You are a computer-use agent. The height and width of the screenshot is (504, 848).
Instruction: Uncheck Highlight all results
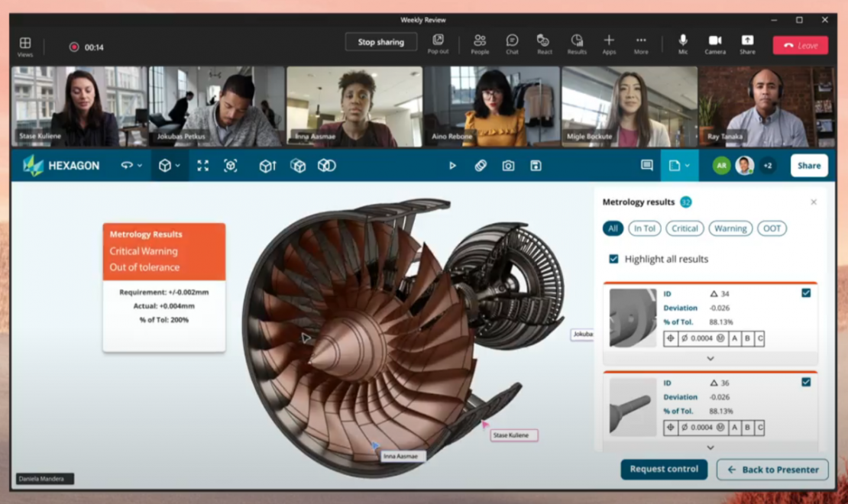[x=613, y=259]
